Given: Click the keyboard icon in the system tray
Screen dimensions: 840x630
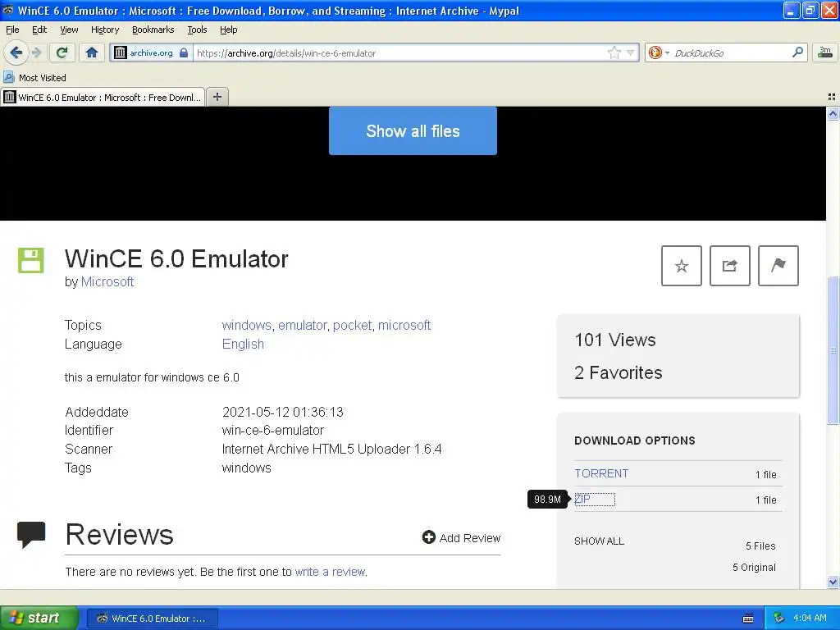Looking at the screenshot, I should 748,619.
